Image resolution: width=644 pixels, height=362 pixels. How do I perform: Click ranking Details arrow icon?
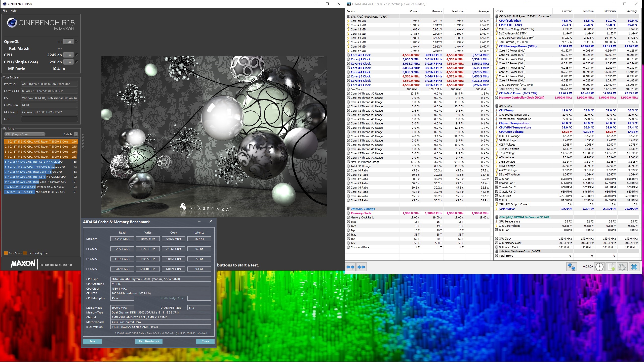(x=76, y=134)
